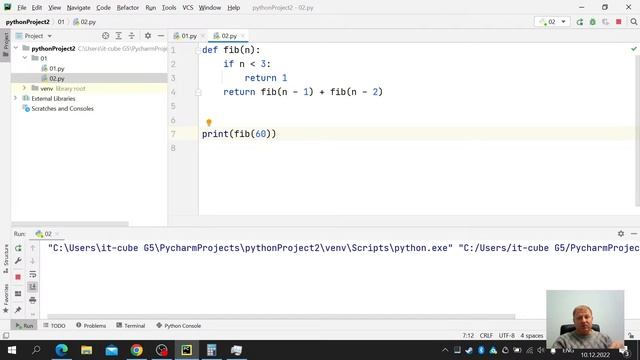Image resolution: width=640 pixels, height=360 pixels.
Task: Click the Project panel horizontal scrollbar
Action: [x=70, y=224]
